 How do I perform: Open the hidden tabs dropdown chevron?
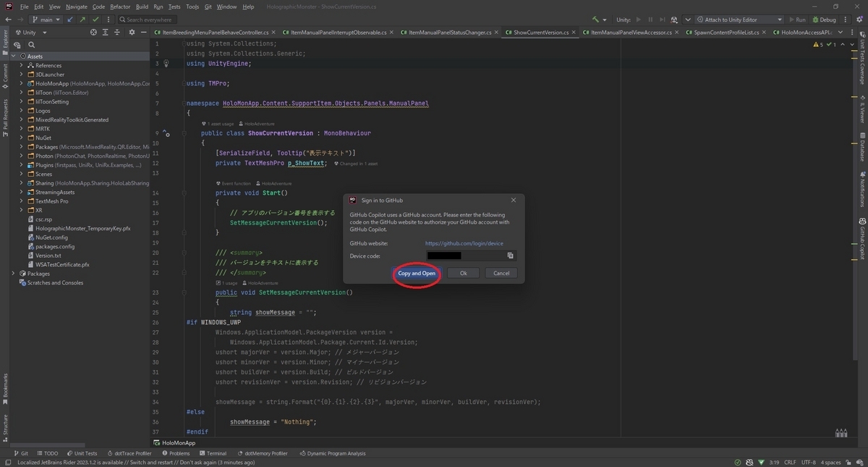point(840,32)
